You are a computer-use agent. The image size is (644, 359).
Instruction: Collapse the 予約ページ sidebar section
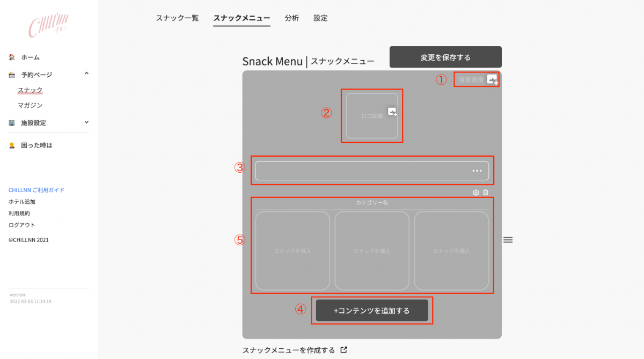click(x=86, y=74)
